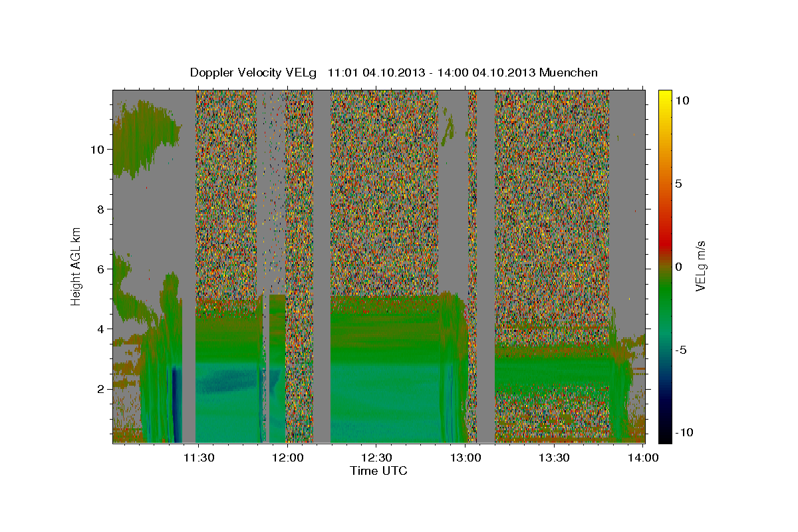Click the 14:00 time tick label

tap(643, 458)
